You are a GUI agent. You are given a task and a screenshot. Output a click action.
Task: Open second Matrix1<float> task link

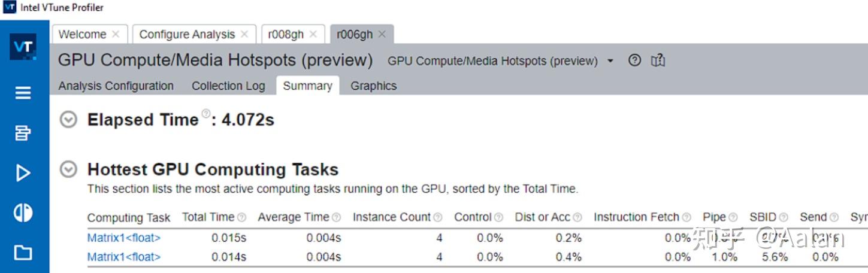(124, 257)
